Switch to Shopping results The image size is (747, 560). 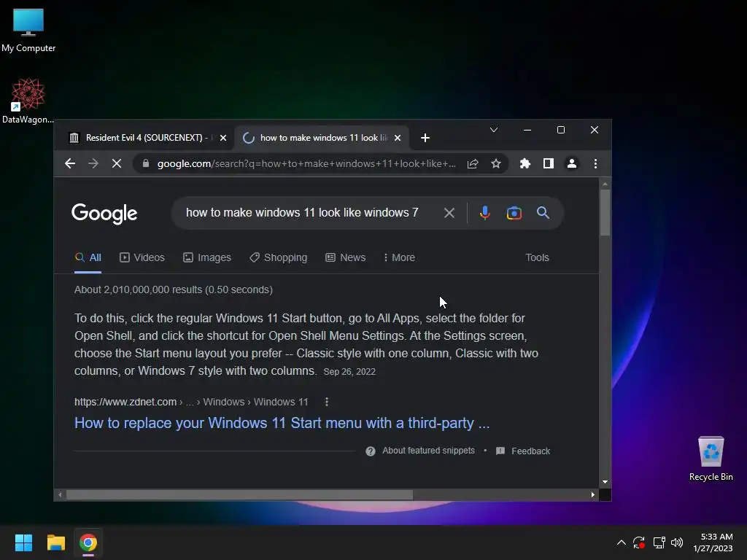278,257
